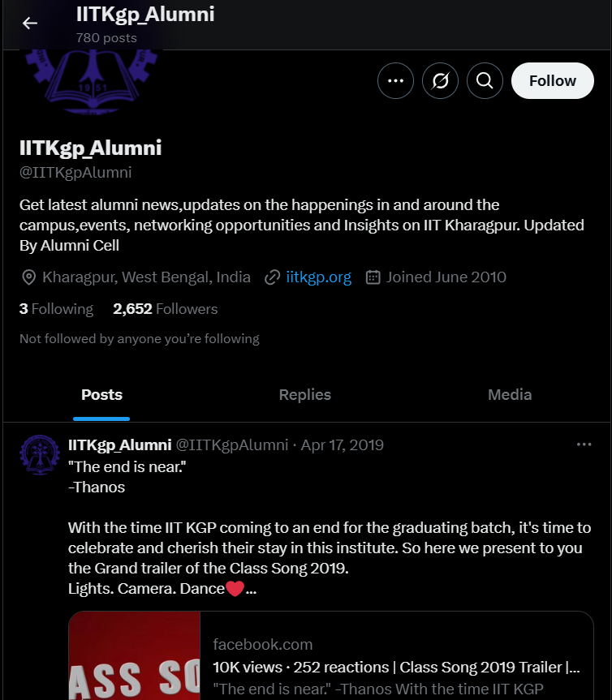
Task: Open the Class Song 2019 Trailer card
Action: pos(331,655)
